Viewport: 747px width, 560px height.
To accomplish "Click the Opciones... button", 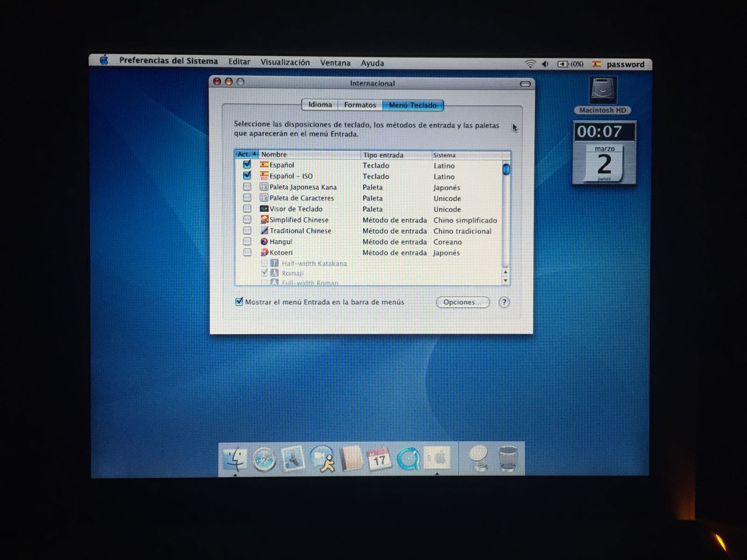I will tap(463, 302).
